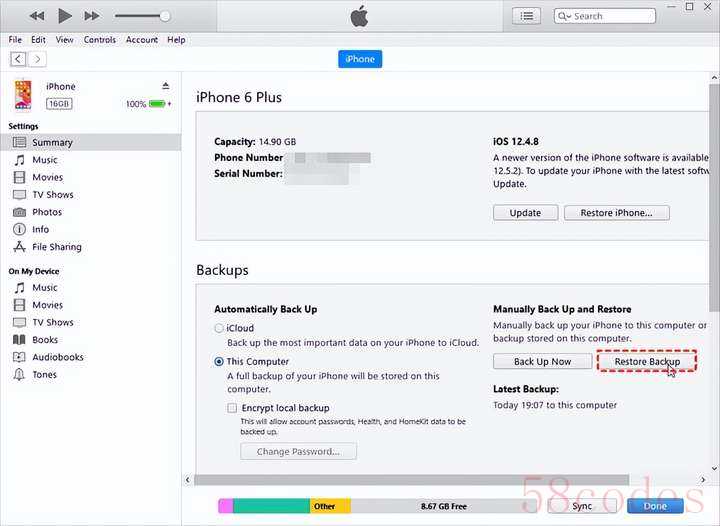
Task: Open Movies under On My Device
Action: tap(47, 305)
